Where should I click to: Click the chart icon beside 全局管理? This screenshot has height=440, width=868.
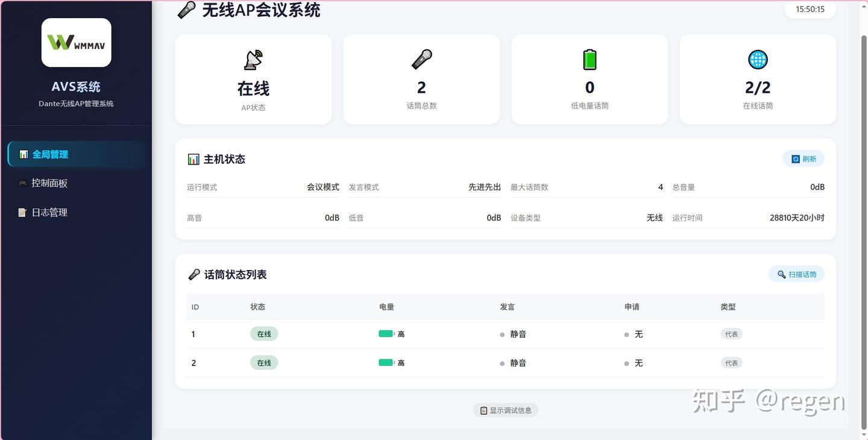pos(23,154)
